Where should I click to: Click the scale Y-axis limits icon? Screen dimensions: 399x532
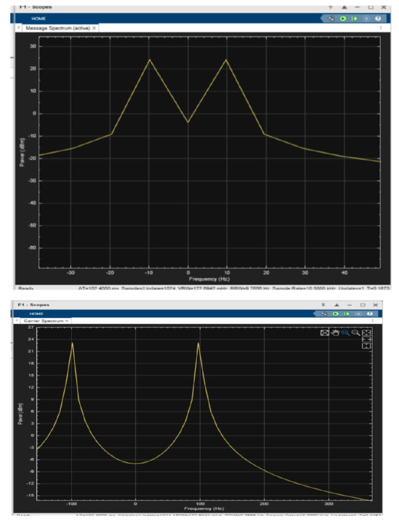pyautogui.click(x=366, y=345)
